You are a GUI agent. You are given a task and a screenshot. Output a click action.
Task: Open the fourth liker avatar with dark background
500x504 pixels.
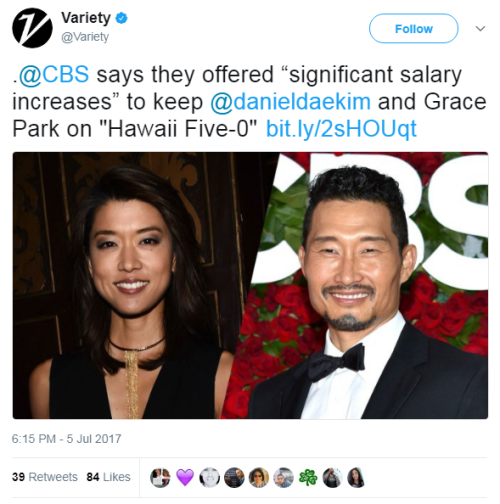[234, 478]
